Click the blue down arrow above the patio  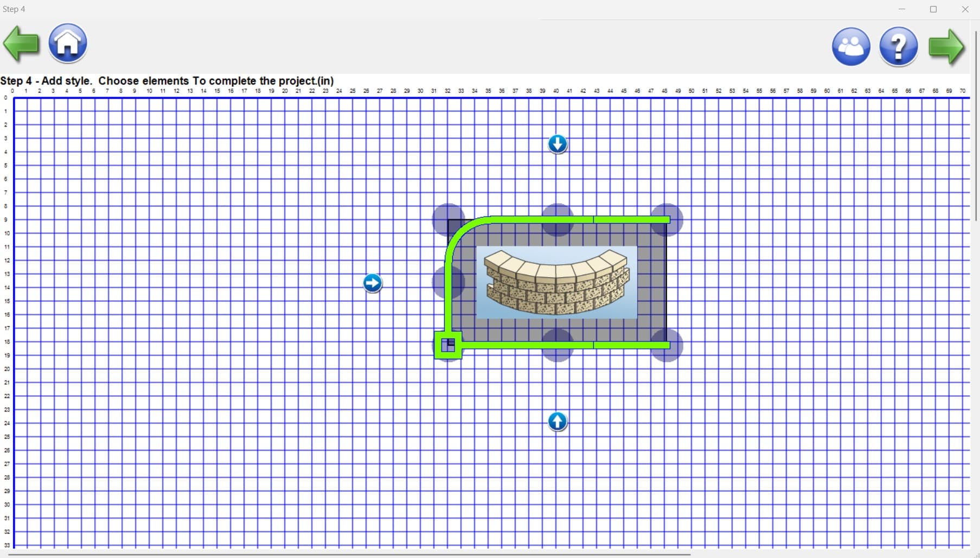(557, 143)
